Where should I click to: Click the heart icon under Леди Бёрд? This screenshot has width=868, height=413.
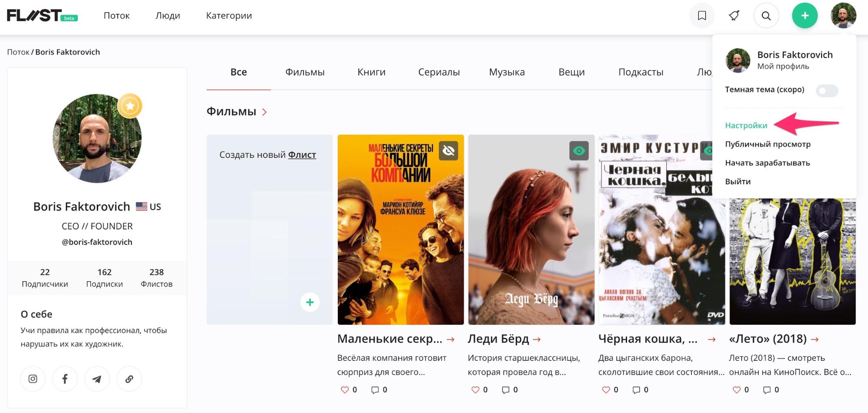475,390
